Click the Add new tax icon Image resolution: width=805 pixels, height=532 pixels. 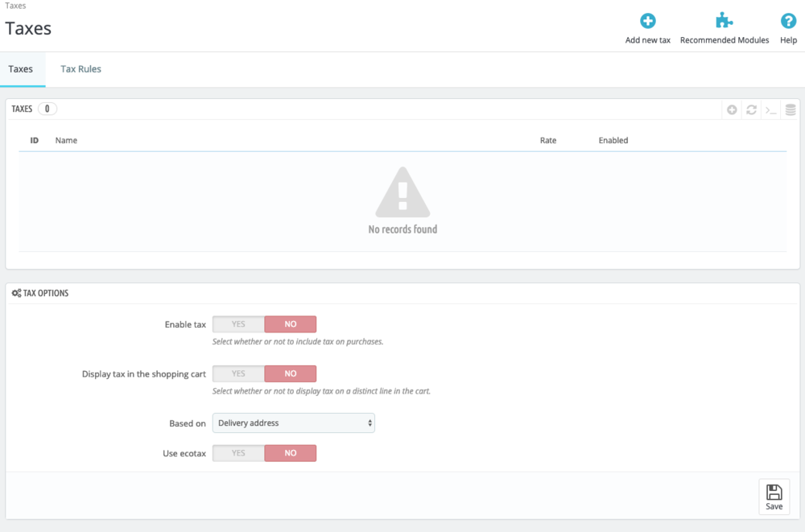647,20
